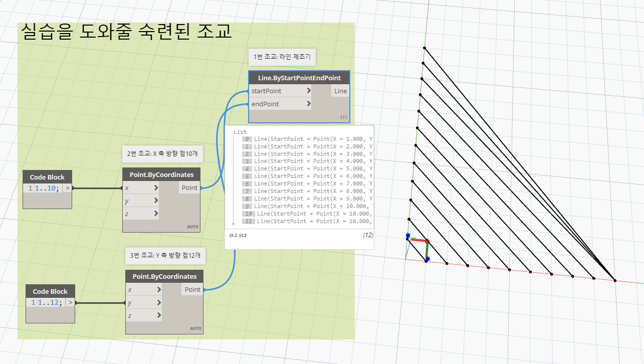
Task: Click the AUTO lacing label on the node fed by 1..10
Action: pyautogui.click(x=193, y=227)
